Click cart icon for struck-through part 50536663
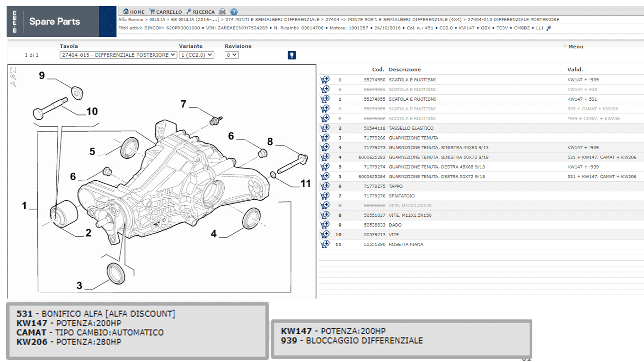 pyautogui.click(x=325, y=206)
